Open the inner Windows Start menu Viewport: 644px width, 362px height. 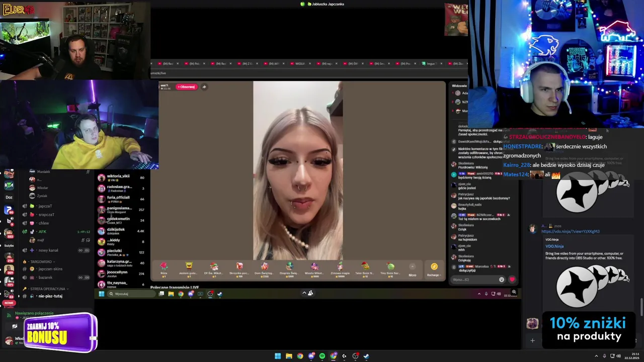pos(101,294)
